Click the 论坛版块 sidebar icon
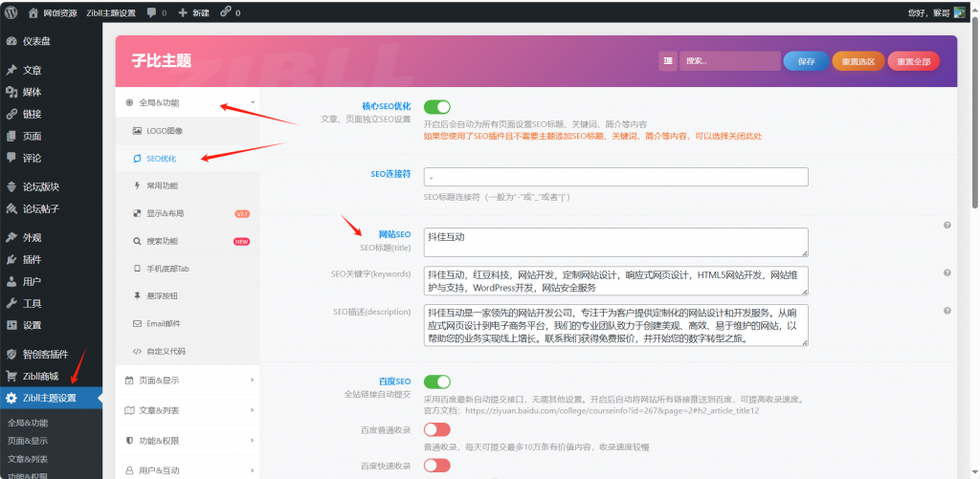The width and height of the screenshot is (980, 479). [x=11, y=186]
